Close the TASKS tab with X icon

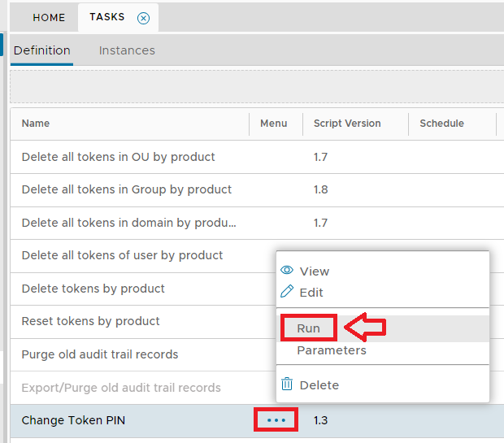(144, 18)
